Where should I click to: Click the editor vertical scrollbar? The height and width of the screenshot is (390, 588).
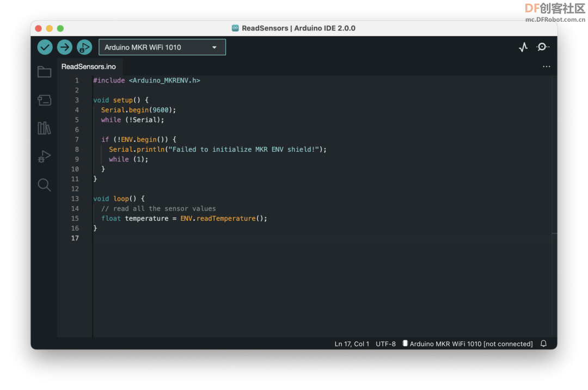coord(554,206)
